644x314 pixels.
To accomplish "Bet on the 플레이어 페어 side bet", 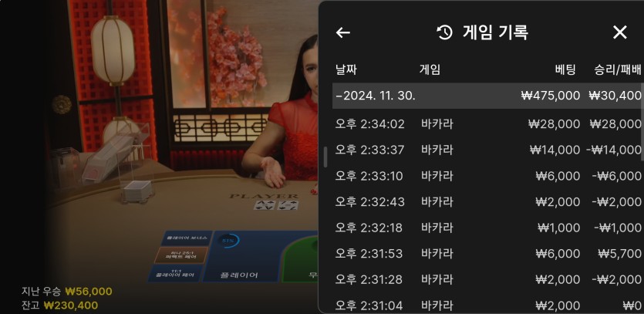I will 175,273.
